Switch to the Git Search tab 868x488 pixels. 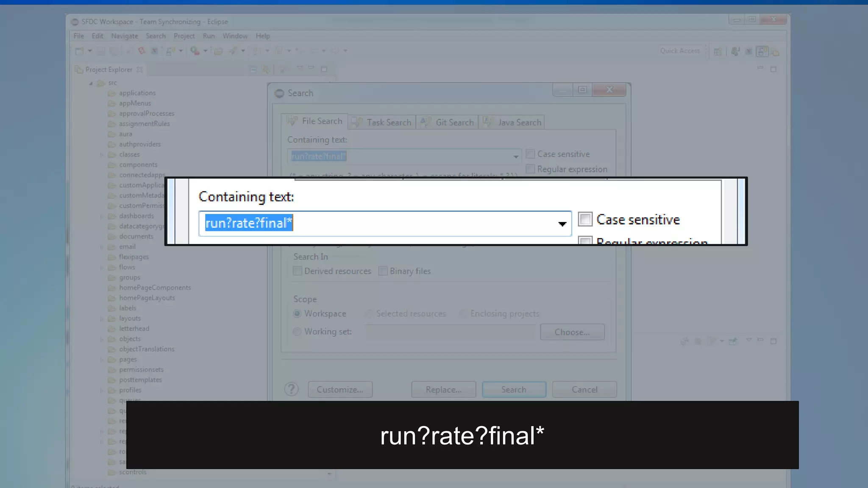tap(447, 122)
